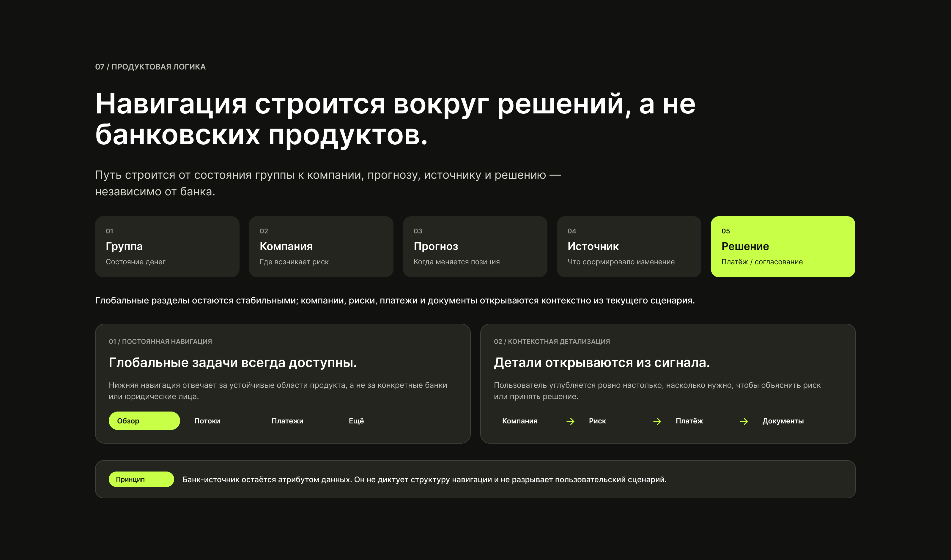The height and width of the screenshot is (560, 951).
Task: Click the '07 / ПРОДУКТОВАЯ ЛОГИКА' section label
Action: (150, 67)
